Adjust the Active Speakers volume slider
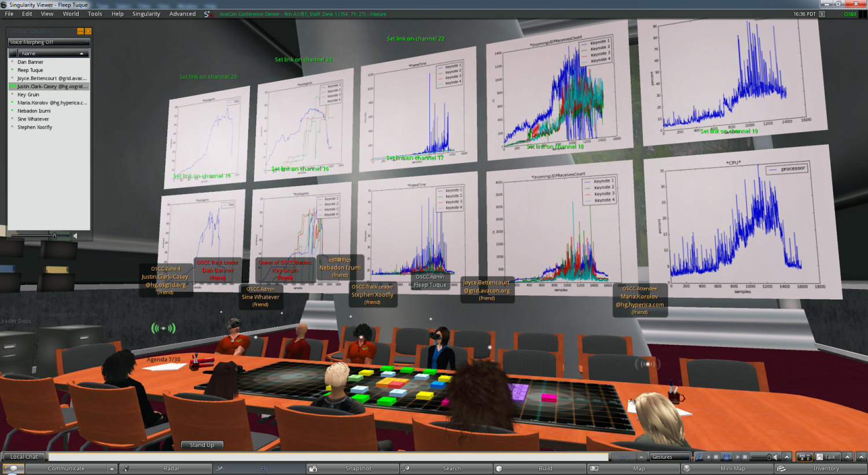Screen dimensions: 868x475 (54, 236)
